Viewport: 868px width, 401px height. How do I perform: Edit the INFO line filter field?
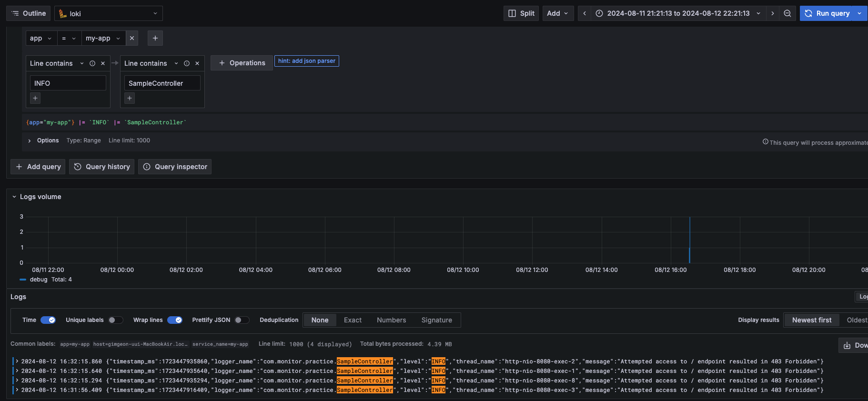coord(68,83)
